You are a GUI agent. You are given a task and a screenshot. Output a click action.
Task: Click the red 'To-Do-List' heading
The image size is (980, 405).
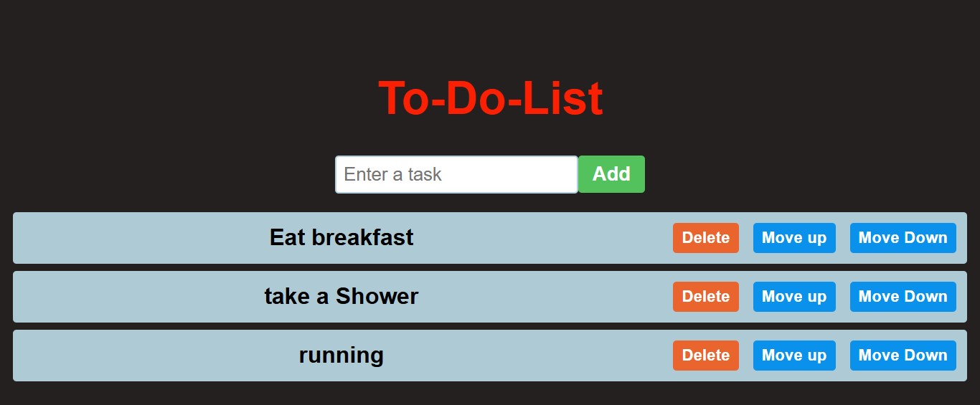click(490, 98)
